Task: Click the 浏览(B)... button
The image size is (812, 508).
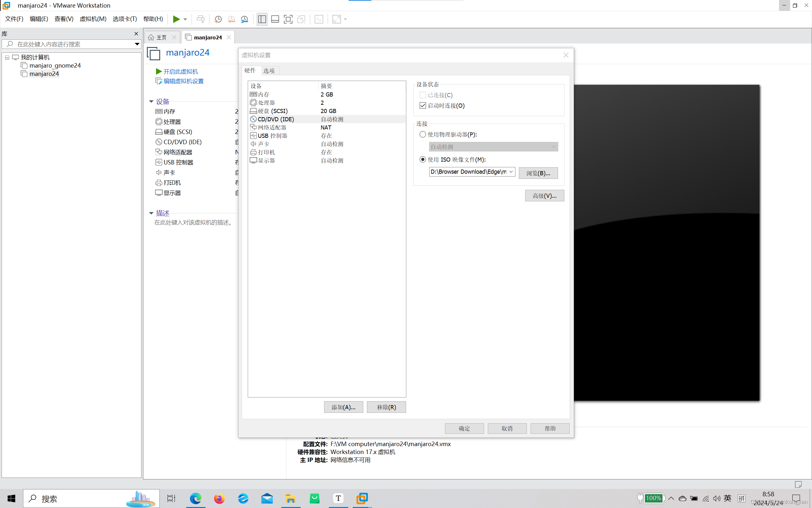Action: tap(538, 173)
